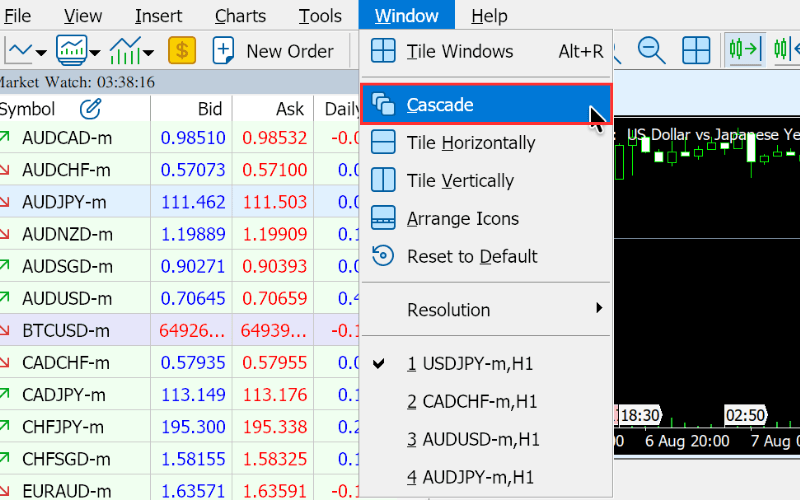This screenshot has width=800, height=500.
Task: Select Tile Windows menu entry
Action: pos(486,52)
